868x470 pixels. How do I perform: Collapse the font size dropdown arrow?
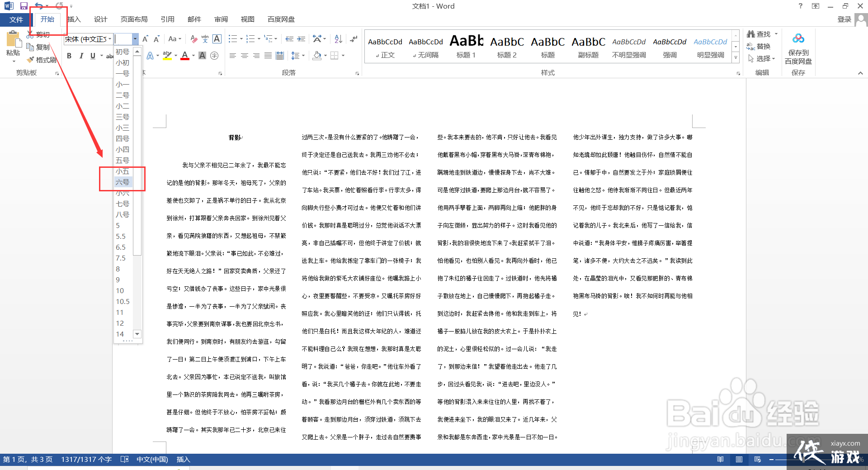pyautogui.click(x=135, y=39)
